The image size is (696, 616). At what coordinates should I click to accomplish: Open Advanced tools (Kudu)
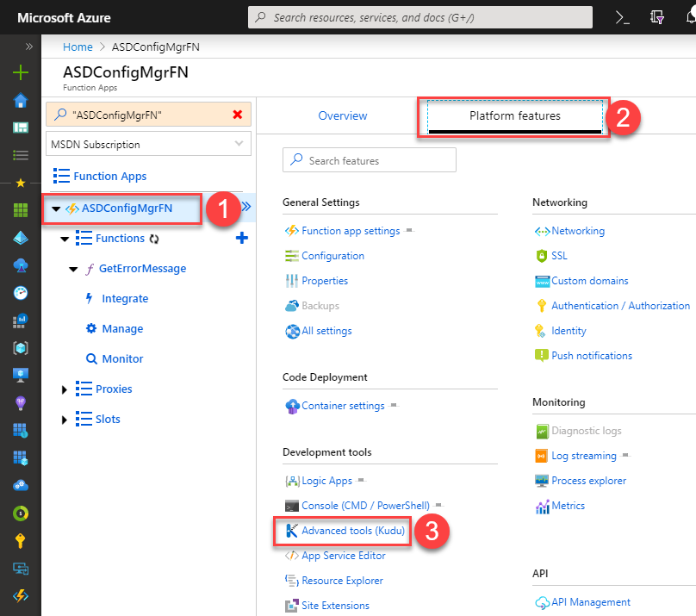[x=353, y=531]
